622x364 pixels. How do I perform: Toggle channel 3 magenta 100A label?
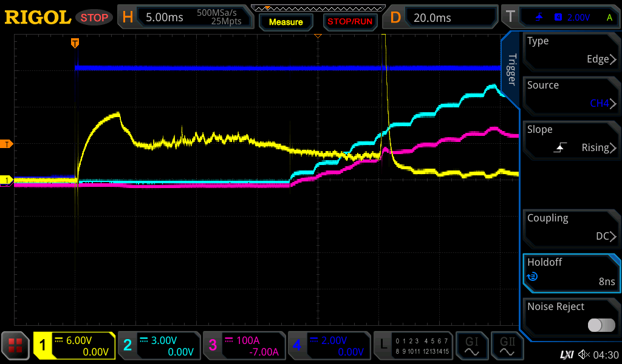[244, 346]
